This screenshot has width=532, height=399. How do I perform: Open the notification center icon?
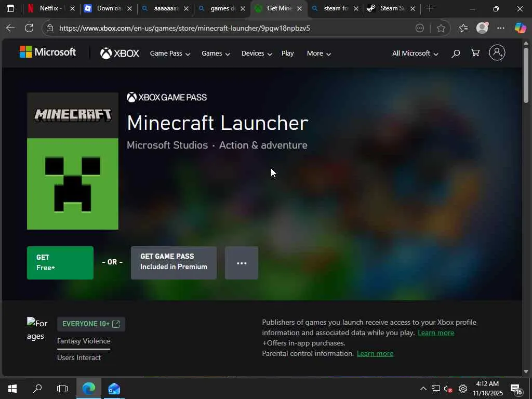pos(516,390)
